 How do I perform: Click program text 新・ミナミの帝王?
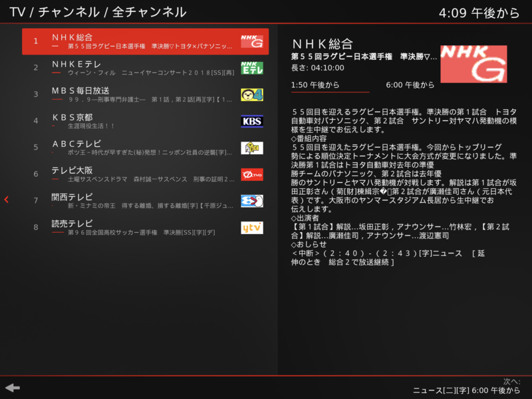92,205
